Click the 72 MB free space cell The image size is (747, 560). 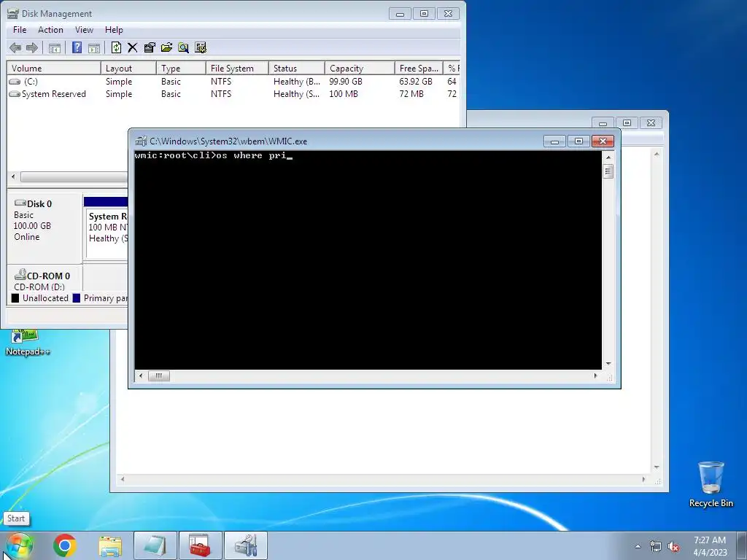[411, 94]
